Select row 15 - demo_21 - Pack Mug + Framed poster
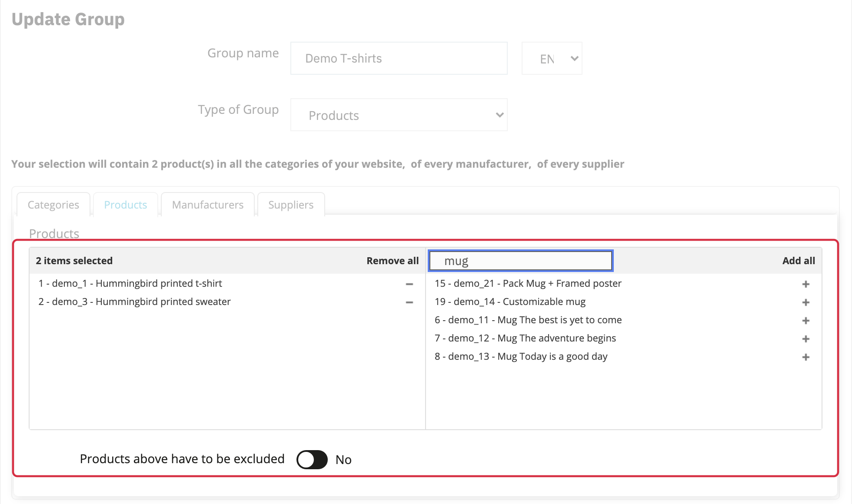The height and width of the screenshot is (504, 852). point(624,283)
